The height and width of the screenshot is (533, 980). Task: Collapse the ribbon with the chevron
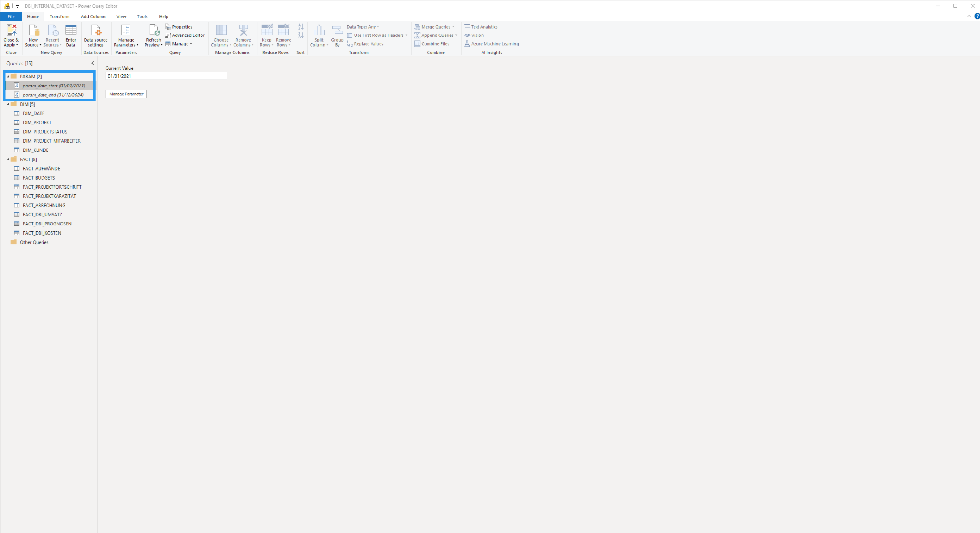(x=969, y=16)
